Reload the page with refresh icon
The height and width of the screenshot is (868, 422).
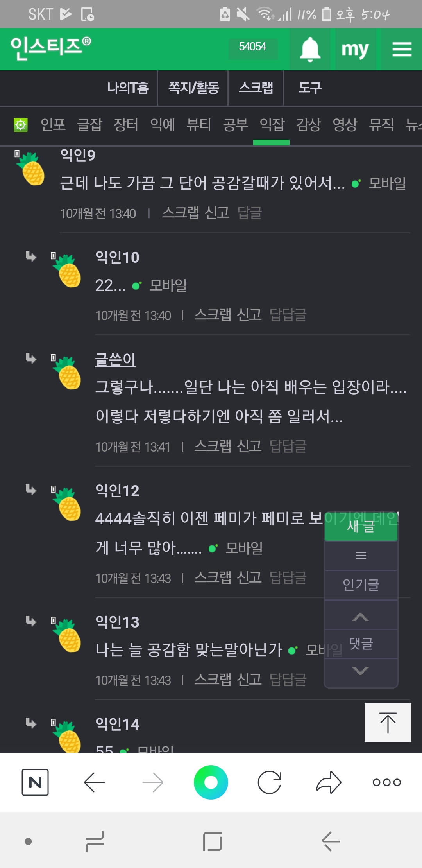pyautogui.click(x=270, y=782)
